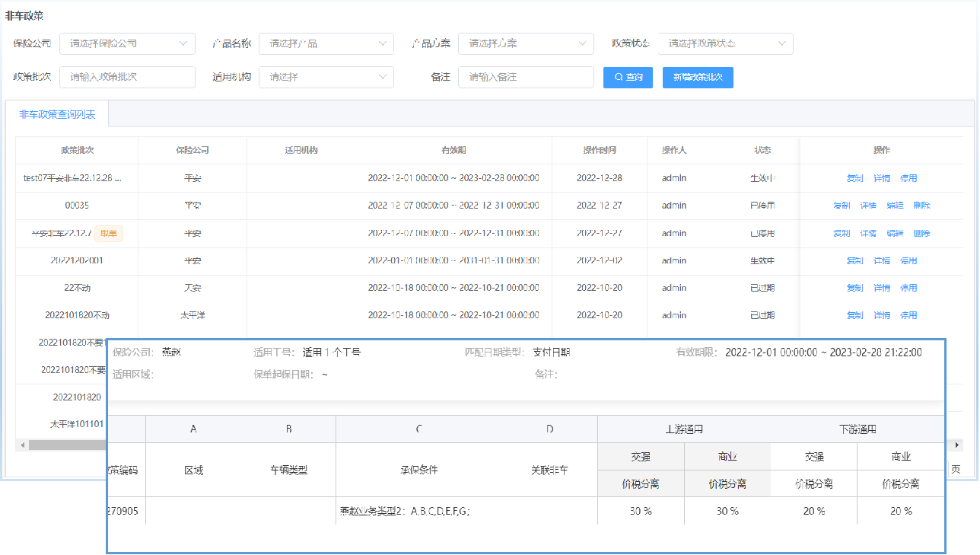The height and width of the screenshot is (555, 980).
Task: Focus the 政策批次 input field
Action: click(127, 77)
